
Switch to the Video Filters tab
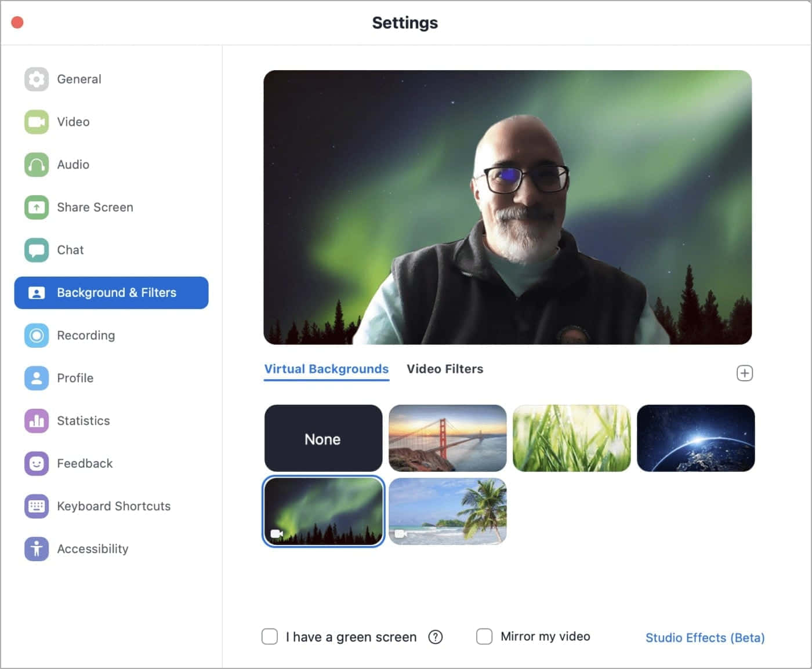pyautogui.click(x=445, y=369)
